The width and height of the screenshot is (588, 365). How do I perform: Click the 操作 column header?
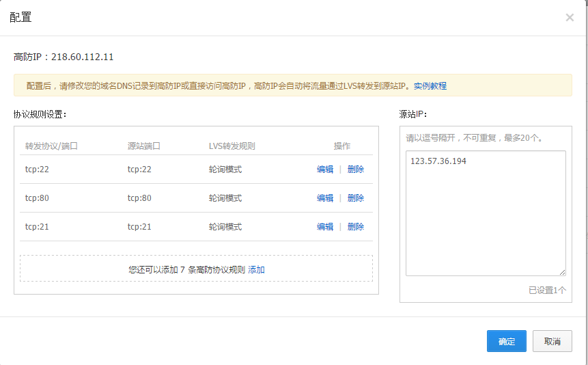pyautogui.click(x=342, y=146)
